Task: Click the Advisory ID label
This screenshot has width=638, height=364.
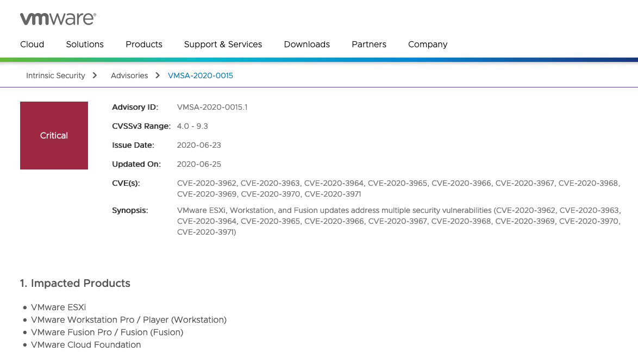Action: pyautogui.click(x=135, y=107)
